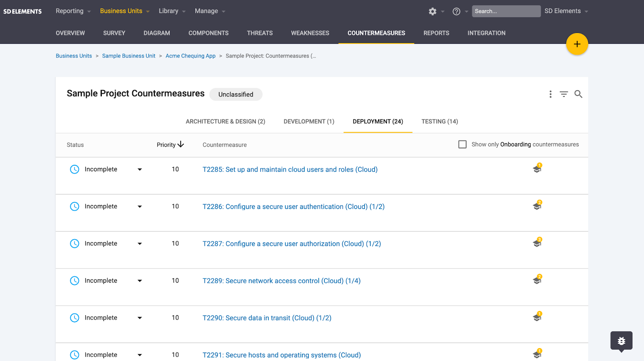Switch to the Testing (14) tab
Image resolution: width=644 pixels, height=361 pixels.
[440, 121]
